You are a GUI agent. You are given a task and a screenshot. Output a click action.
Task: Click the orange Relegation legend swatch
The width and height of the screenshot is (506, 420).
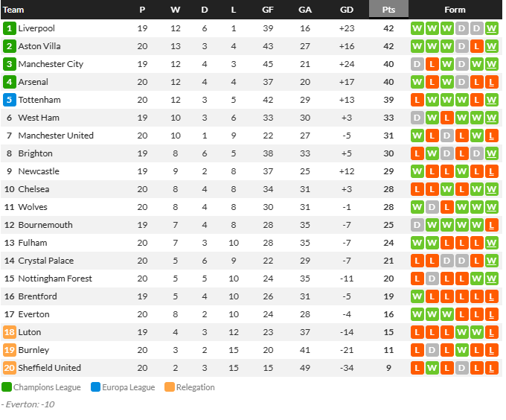[x=170, y=386]
